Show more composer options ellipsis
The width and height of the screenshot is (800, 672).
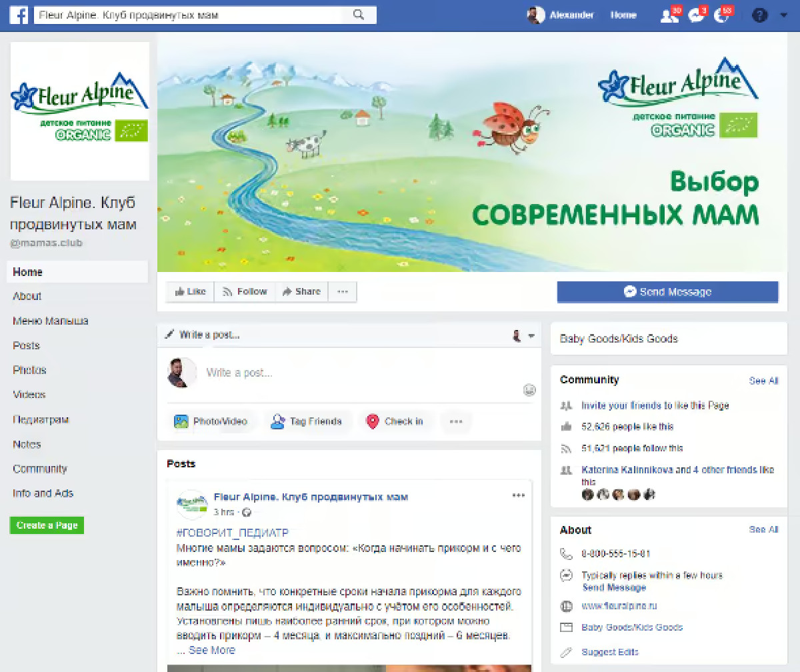456,421
